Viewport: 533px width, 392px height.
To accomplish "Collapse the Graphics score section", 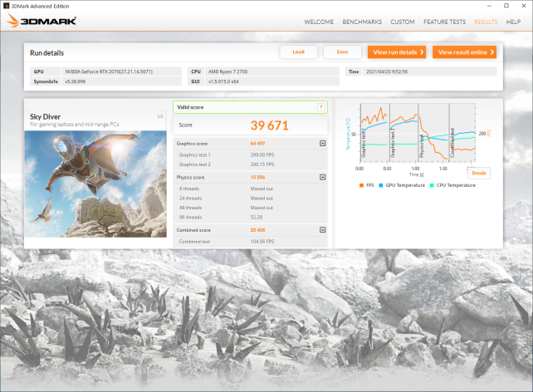I will click(323, 143).
